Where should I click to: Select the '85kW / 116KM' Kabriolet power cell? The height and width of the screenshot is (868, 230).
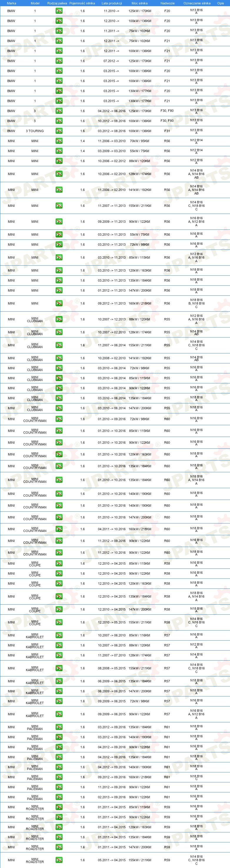tap(139, 636)
